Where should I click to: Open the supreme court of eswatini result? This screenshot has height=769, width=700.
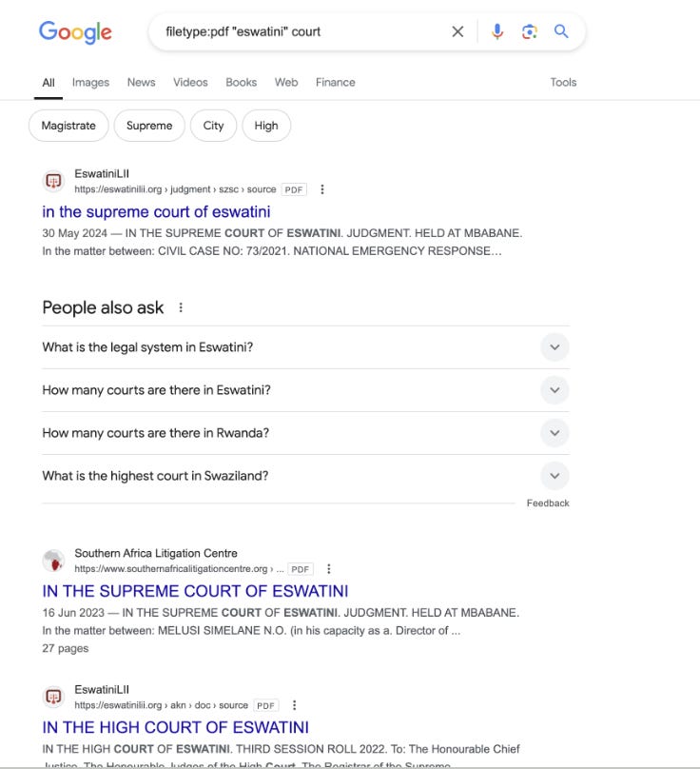(156, 211)
